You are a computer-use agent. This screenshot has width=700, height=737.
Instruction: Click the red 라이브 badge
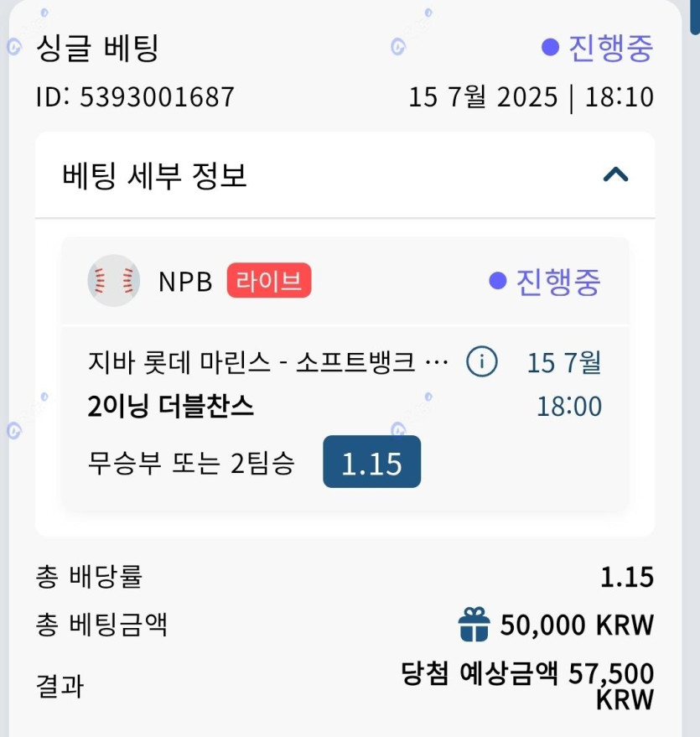[x=268, y=281]
